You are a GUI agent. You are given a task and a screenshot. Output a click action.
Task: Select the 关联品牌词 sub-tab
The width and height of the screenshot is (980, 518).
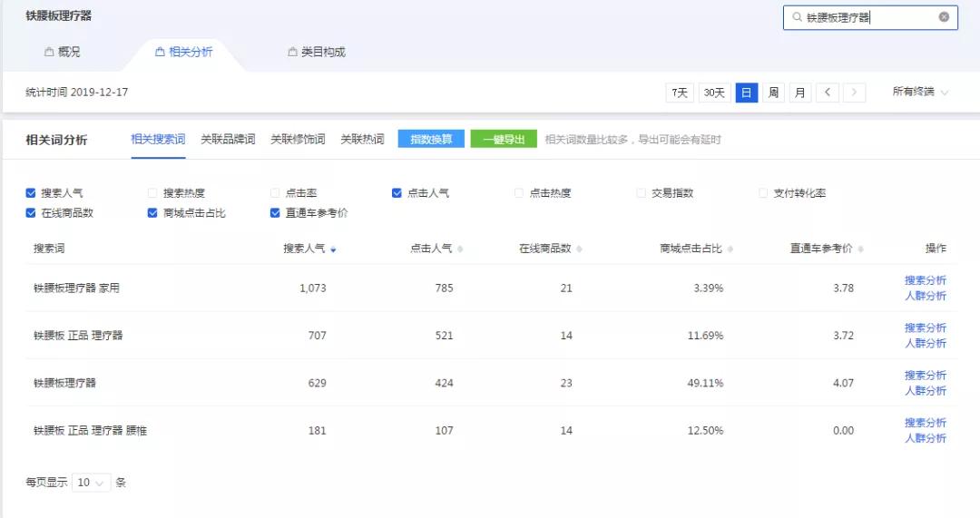pyautogui.click(x=228, y=140)
